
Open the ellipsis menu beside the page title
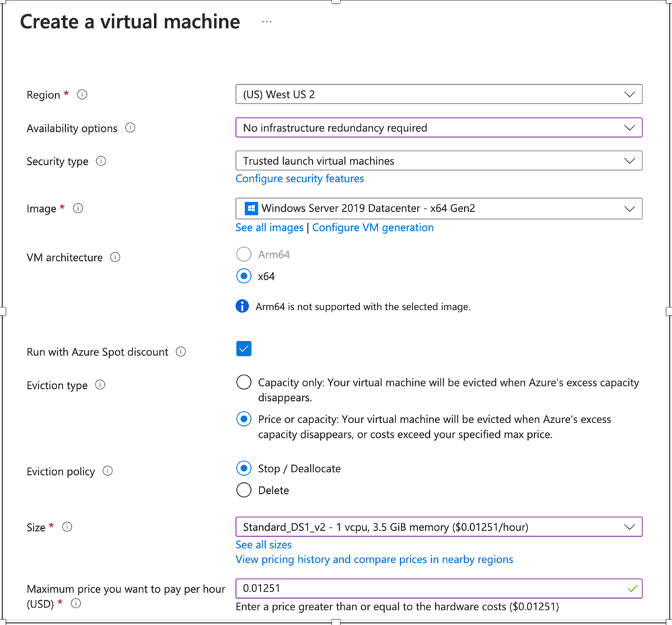(266, 22)
